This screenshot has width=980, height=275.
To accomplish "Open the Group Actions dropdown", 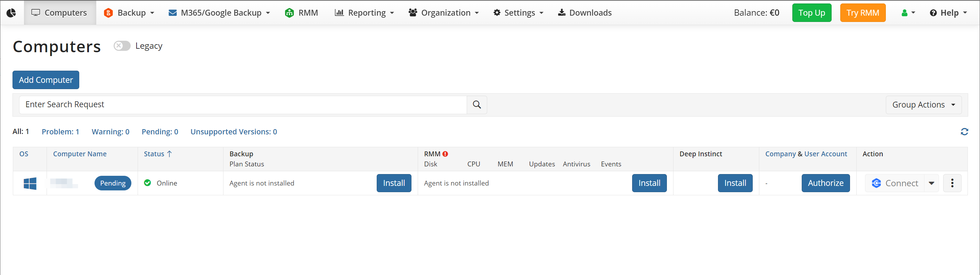I will click(924, 105).
